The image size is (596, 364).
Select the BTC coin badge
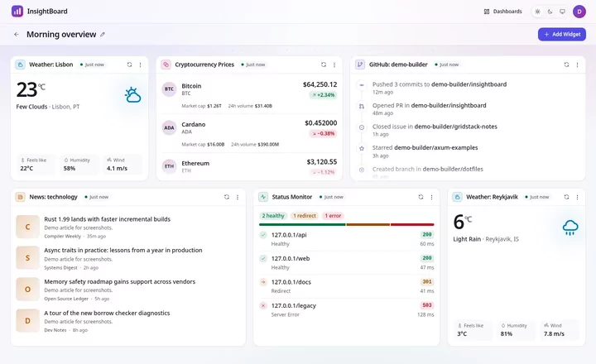[x=169, y=89]
